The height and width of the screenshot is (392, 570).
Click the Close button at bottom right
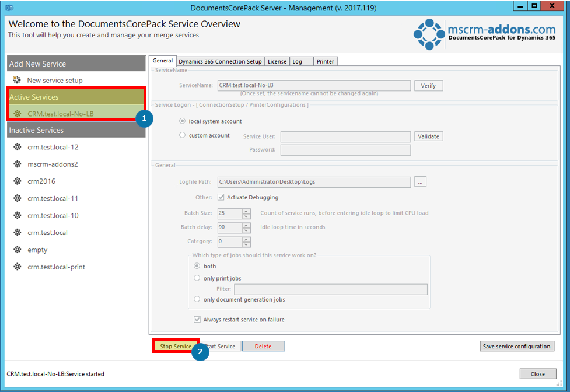[538, 374]
